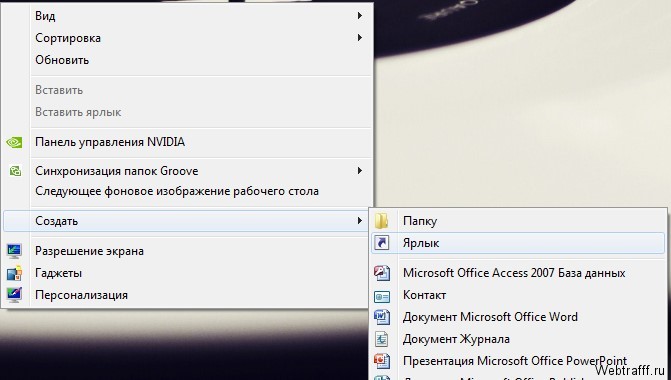Open the Сортировка menu entry
The width and height of the screenshot is (671, 380).
[x=187, y=38]
